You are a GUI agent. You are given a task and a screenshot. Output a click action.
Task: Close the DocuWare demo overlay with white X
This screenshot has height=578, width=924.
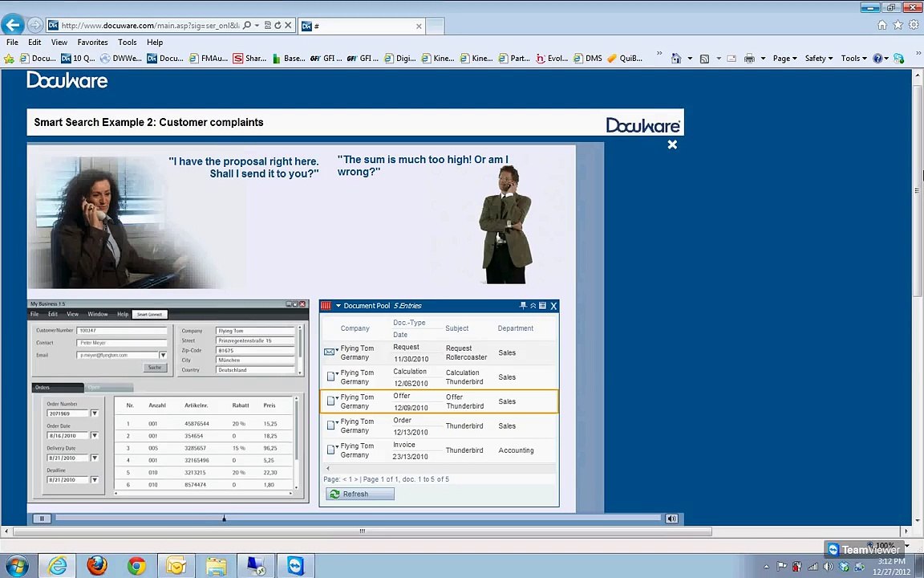coord(672,144)
